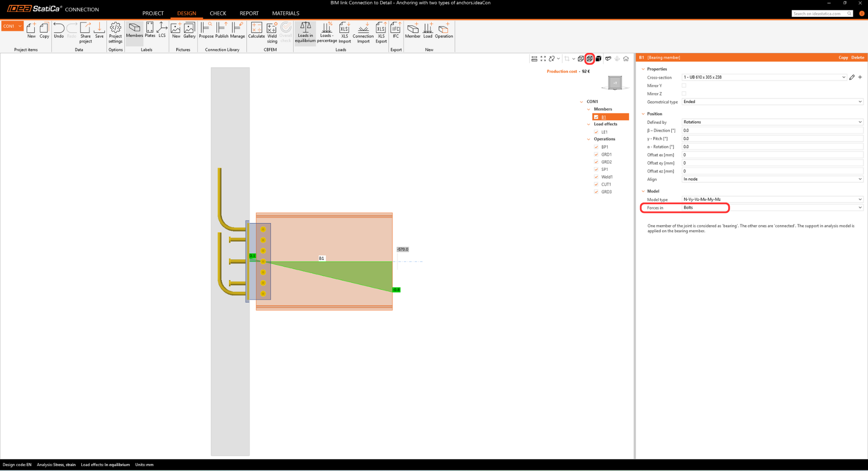Collapse the Operations tree section
The width and height of the screenshot is (868, 471).
coord(589,139)
